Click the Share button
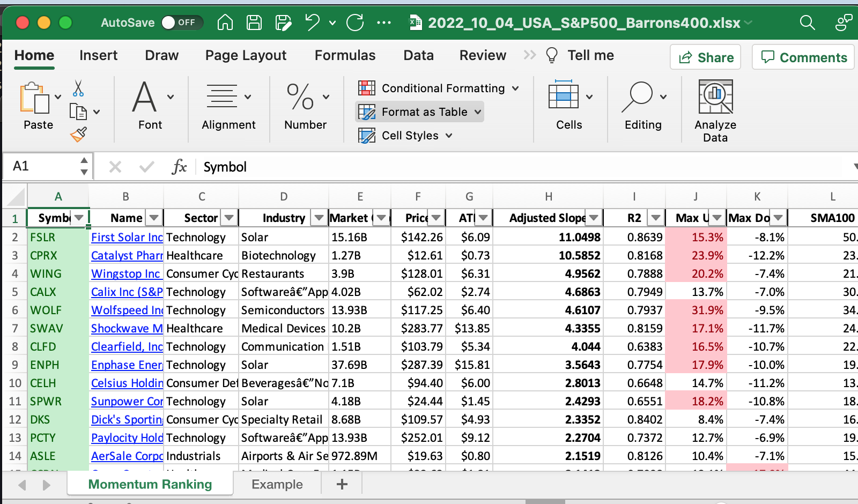 point(705,57)
